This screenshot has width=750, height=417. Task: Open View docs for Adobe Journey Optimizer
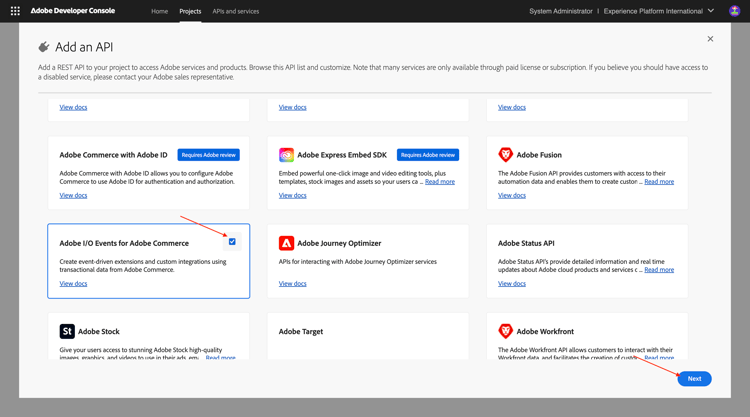[x=292, y=284]
